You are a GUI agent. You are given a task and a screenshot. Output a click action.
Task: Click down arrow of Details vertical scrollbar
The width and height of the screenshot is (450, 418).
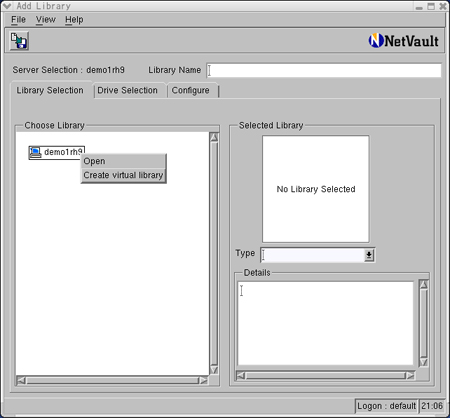click(423, 362)
